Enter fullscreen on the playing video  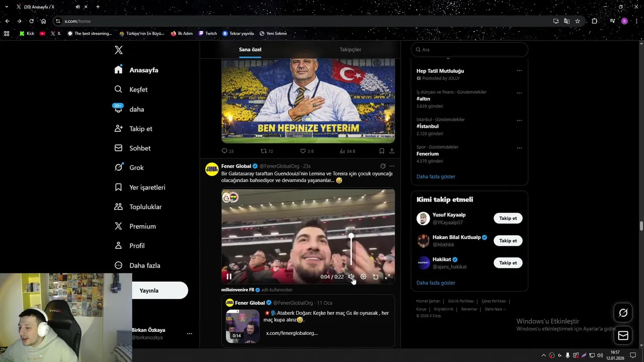tap(387, 277)
